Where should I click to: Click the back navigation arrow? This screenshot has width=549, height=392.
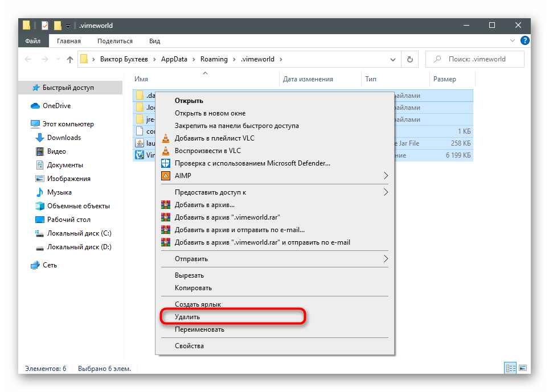(28, 59)
